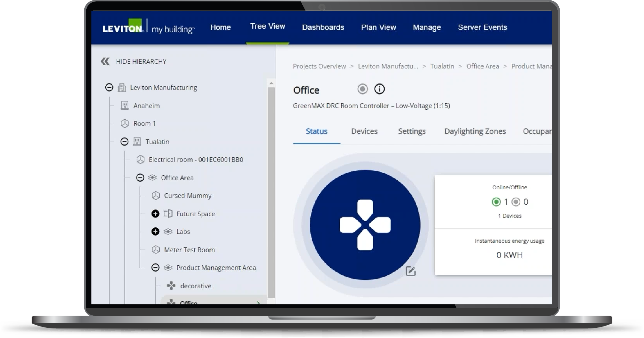
Task: Click the Future Space door icon
Action: (x=168, y=214)
